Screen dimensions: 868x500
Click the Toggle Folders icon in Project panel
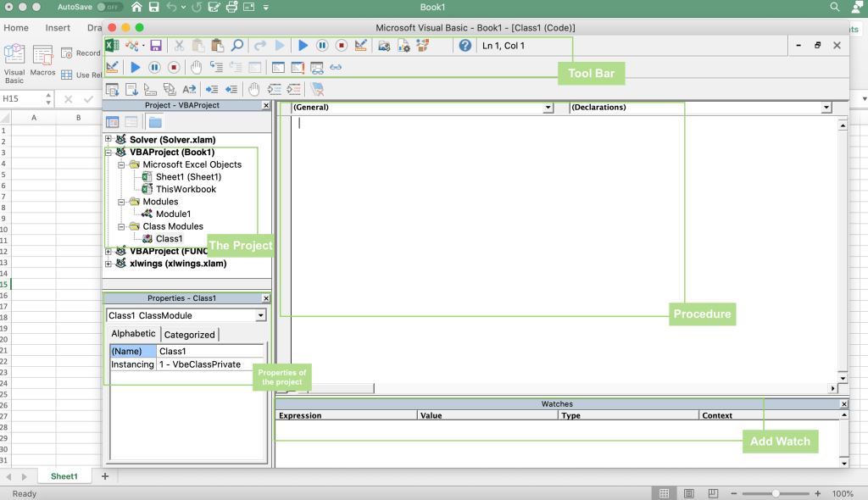(x=154, y=122)
